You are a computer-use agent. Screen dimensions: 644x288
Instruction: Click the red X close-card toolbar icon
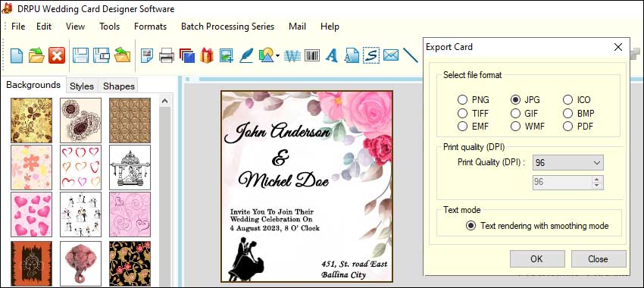[57, 55]
